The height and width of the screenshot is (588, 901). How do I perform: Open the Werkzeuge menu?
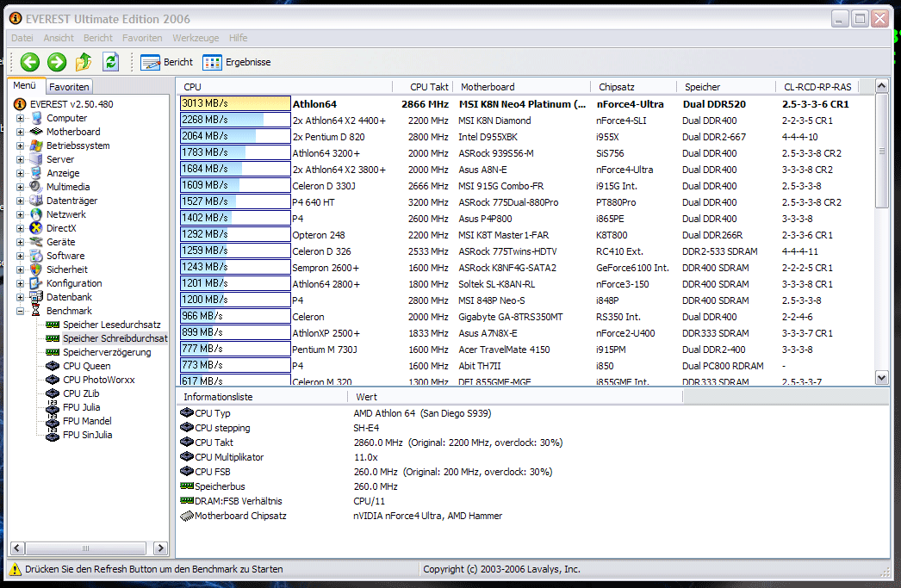coord(196,38)
